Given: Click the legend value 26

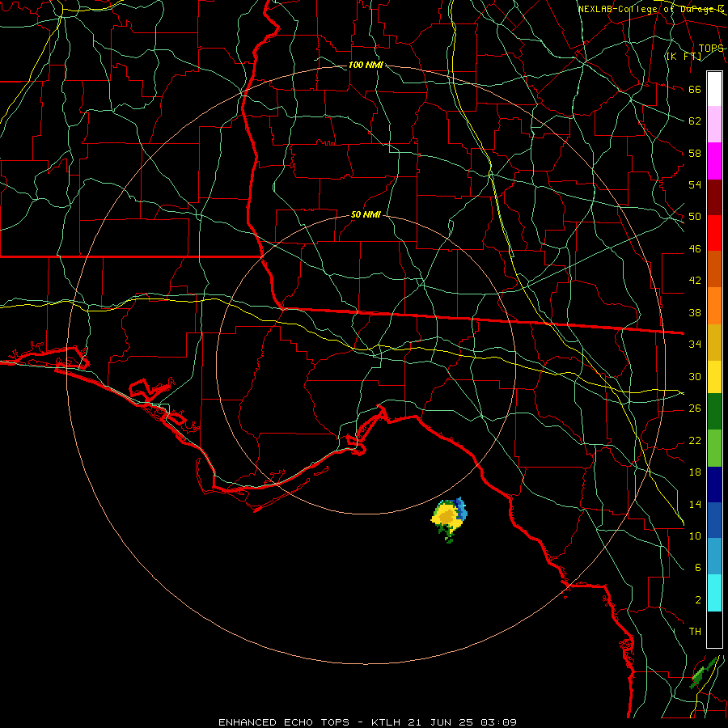Looking at the screenshot, I should click(x=695, y=408).
